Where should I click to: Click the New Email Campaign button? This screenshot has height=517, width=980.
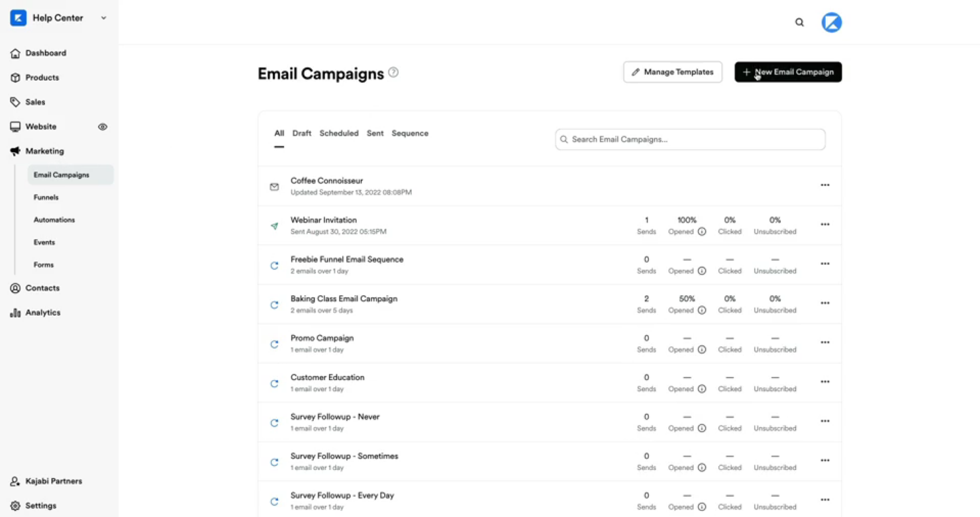click(x=787, y=71)
